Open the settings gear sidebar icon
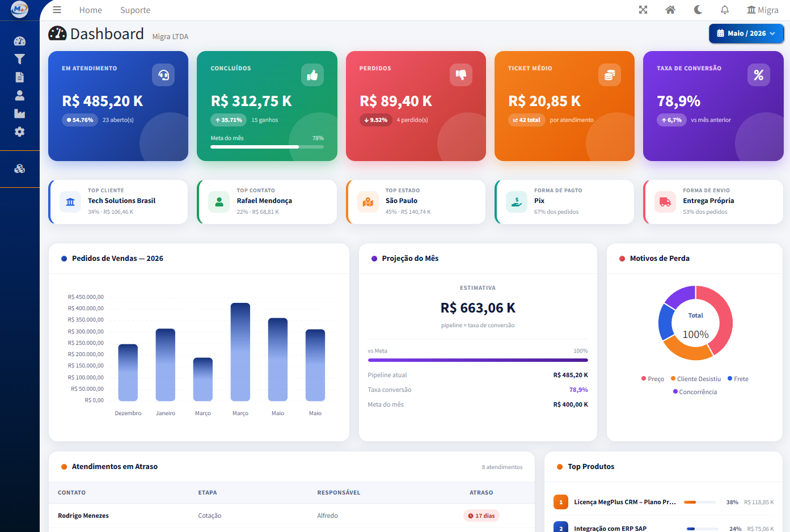 click(x=20, y=132)
